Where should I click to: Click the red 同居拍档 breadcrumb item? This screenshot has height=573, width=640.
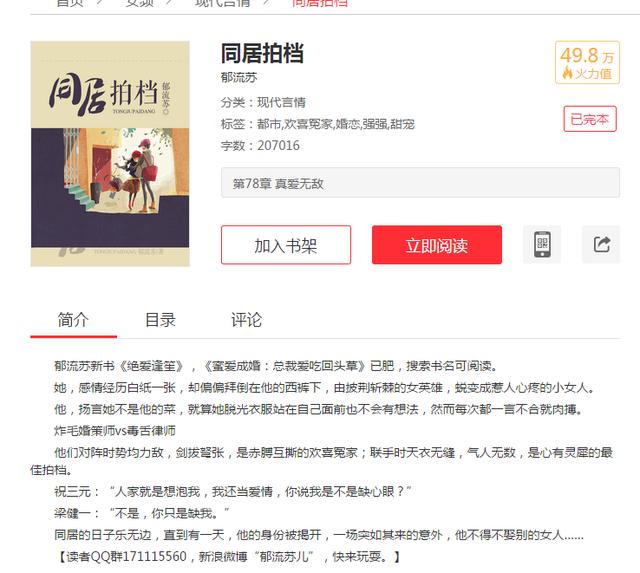tap(320, 3)
